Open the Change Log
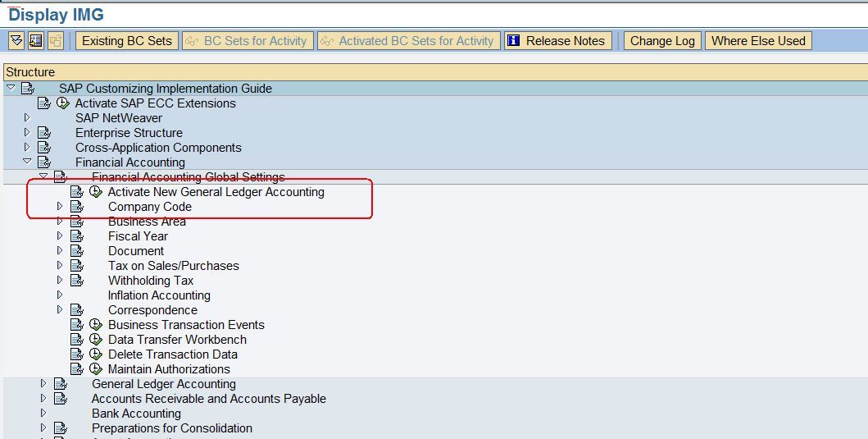The width and height of the screenshot is (868, 439). [x=662, y=41]
